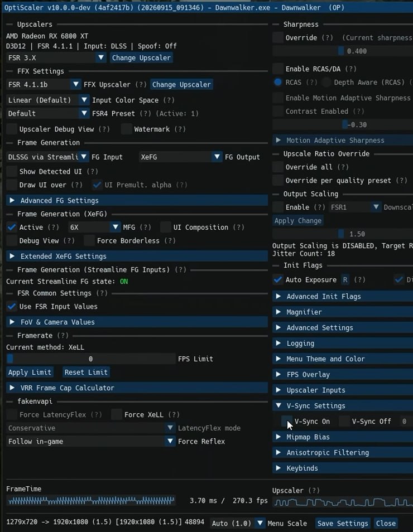This screenshot has width=413, height=532.
Task: Click the Upscaler timing graph
Action: coord(343,502)
